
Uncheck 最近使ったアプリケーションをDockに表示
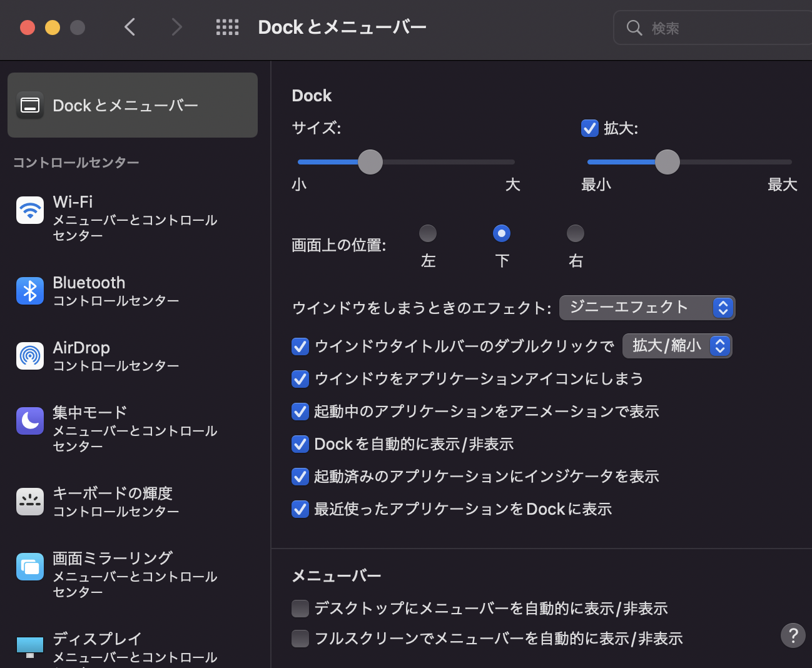click(300, 509)
